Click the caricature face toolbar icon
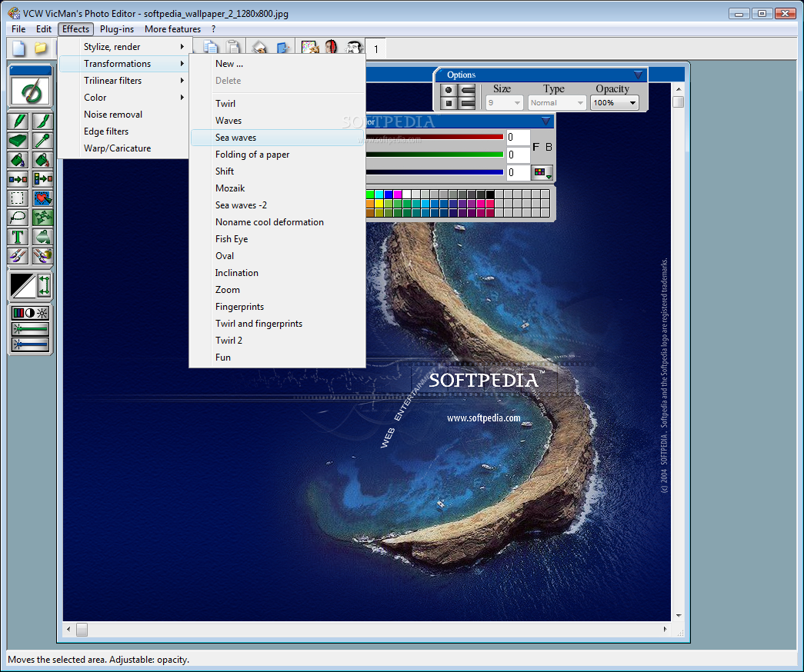This screenshot has height=672, width=804. pyautogui.click(x=354, y=48)
